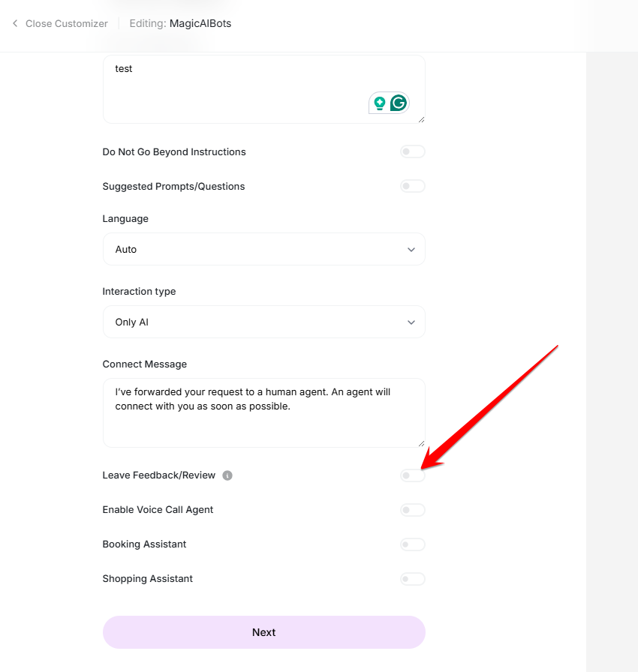Viewport: 638px width, 672px height.
Task: Click into the Connect Message text area
Action: coord(263,420)
